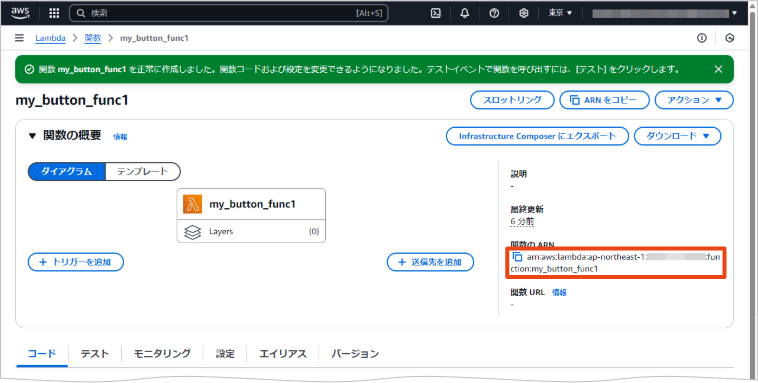Viewport: 758px width, 383px height.
Task: Open the 情報 link beside 関数 URL
Action: [x=559, y=293]
